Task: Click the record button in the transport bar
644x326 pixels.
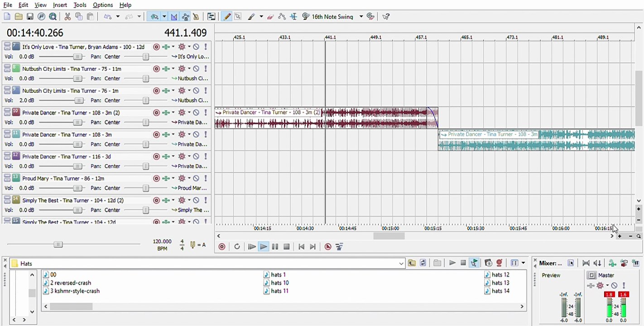Action: pos(222,247)
